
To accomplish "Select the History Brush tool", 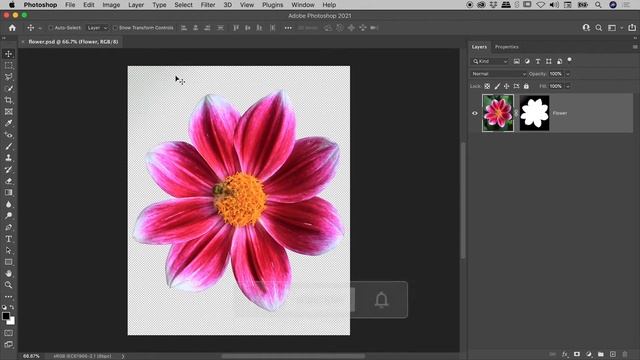I will coord(9,169).
